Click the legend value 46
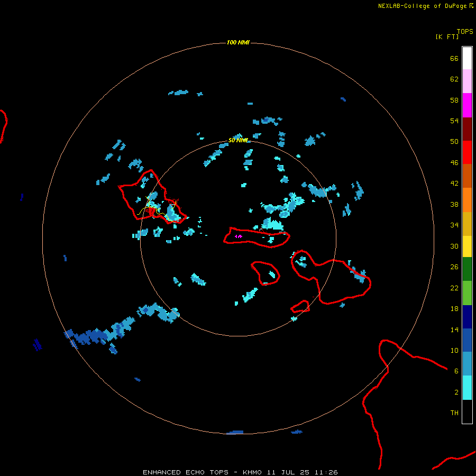This screenshot has height=476, width=476. 454,163
